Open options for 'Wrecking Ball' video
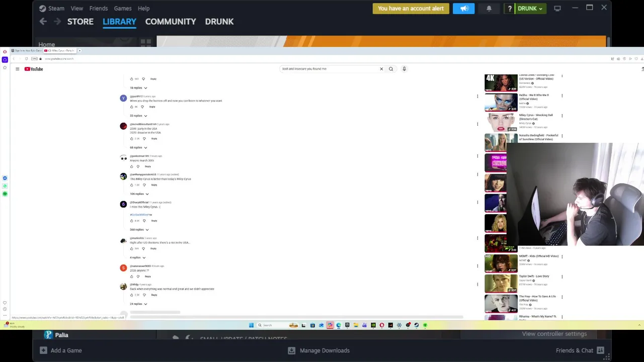The width and height of the screenshot is (644, 362). coord(562,116)
